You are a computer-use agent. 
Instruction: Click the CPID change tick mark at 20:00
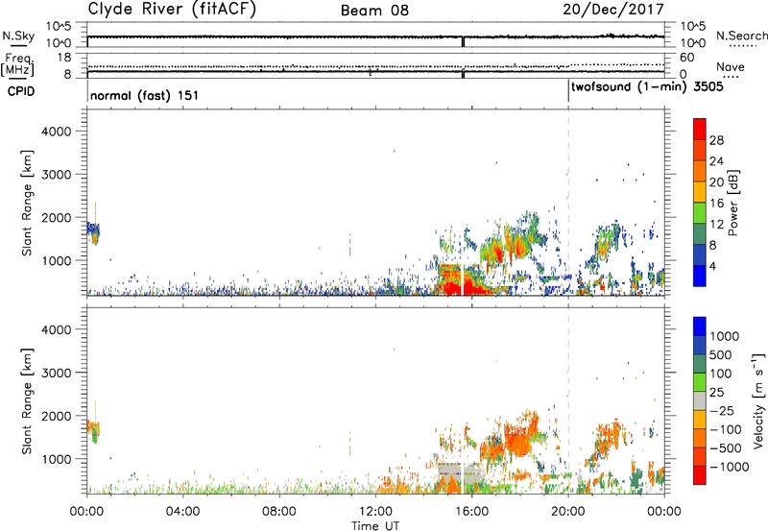(568, 91)
